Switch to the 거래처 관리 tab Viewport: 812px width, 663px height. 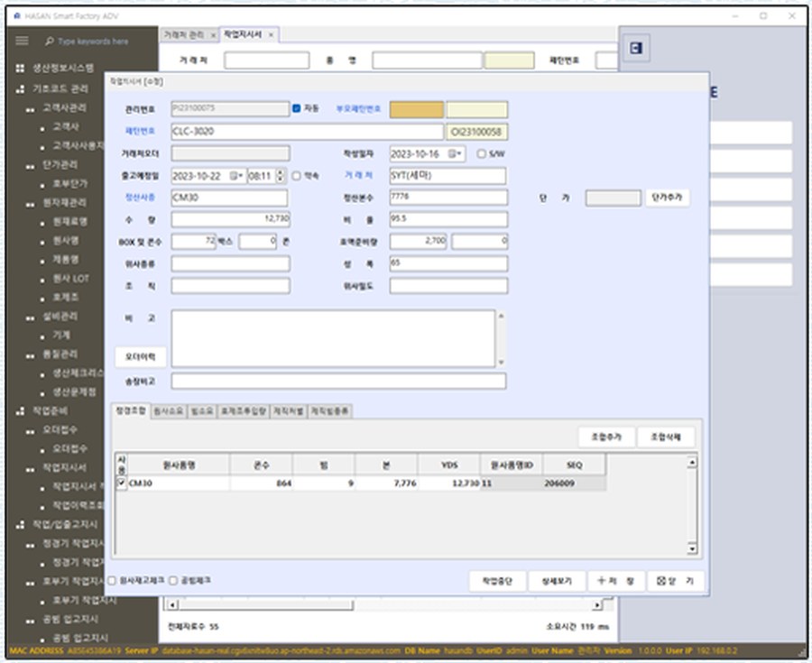pos(184,34)
